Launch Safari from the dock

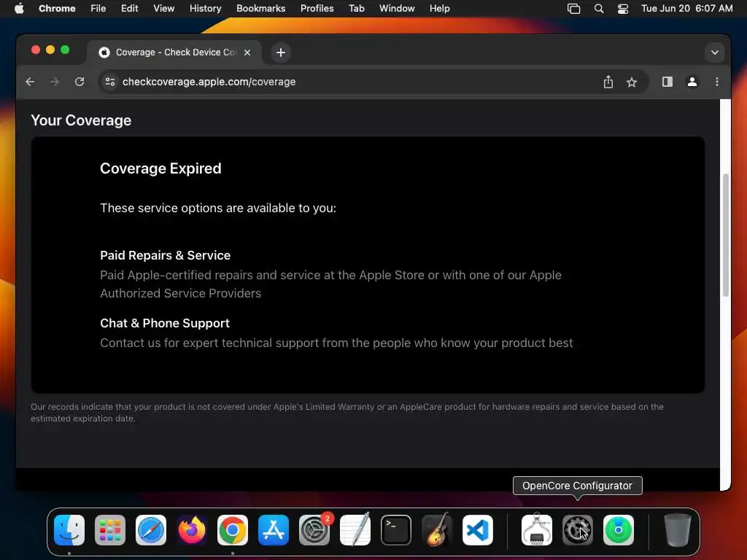151,530
